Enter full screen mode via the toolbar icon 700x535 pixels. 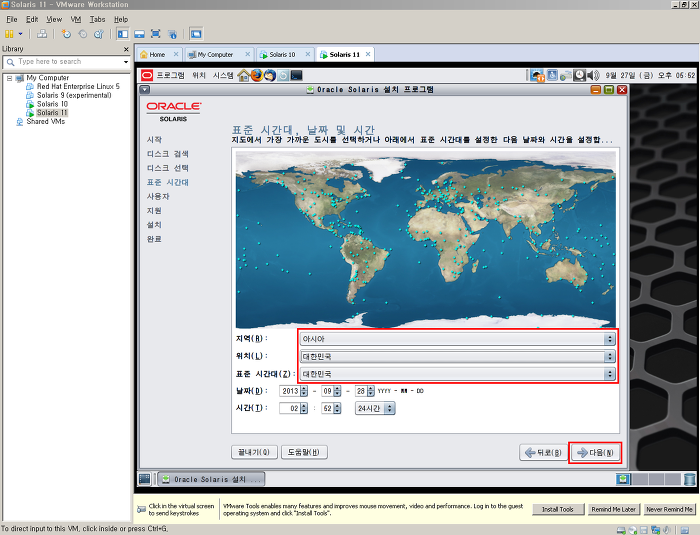pos(155,34)
